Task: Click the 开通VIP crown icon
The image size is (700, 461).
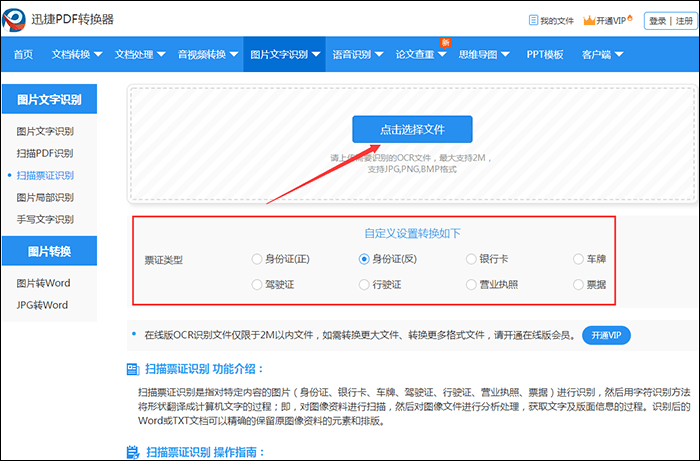Action: pyautogui.click(x=589, y=20)
